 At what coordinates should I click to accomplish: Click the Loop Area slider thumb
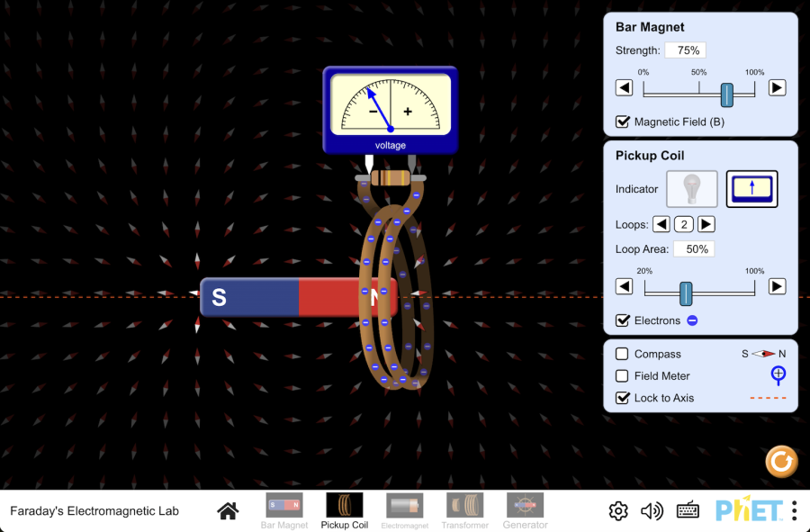click(x=686, y=293)
